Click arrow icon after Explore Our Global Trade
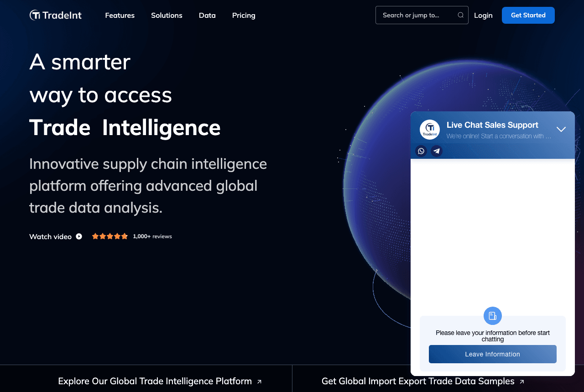The width and height of the screenshot is (584, 392). [x=259, y=382]
